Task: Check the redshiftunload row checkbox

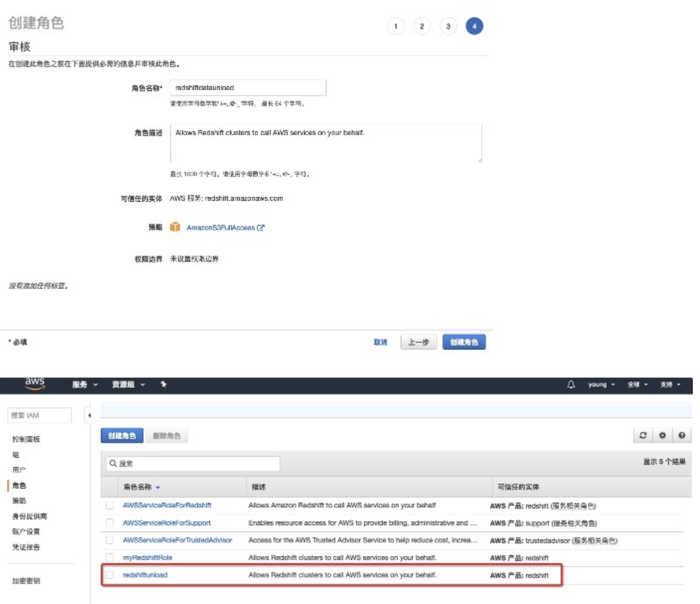Action: (x=109, y=575)
